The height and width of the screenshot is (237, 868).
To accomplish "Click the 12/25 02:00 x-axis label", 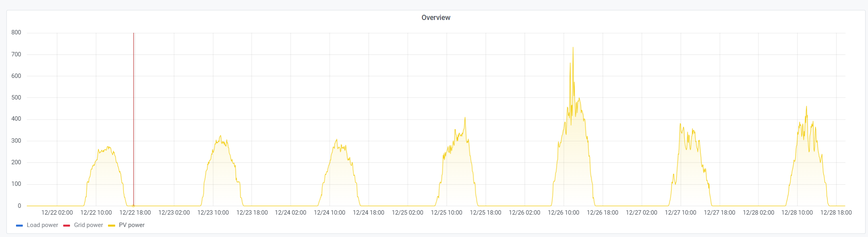I will 408,213.
